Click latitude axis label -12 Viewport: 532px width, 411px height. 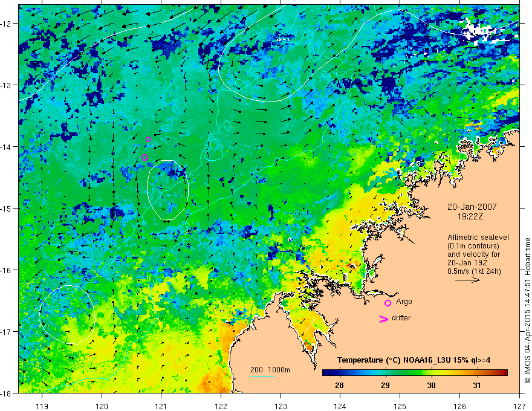point(6,24)
